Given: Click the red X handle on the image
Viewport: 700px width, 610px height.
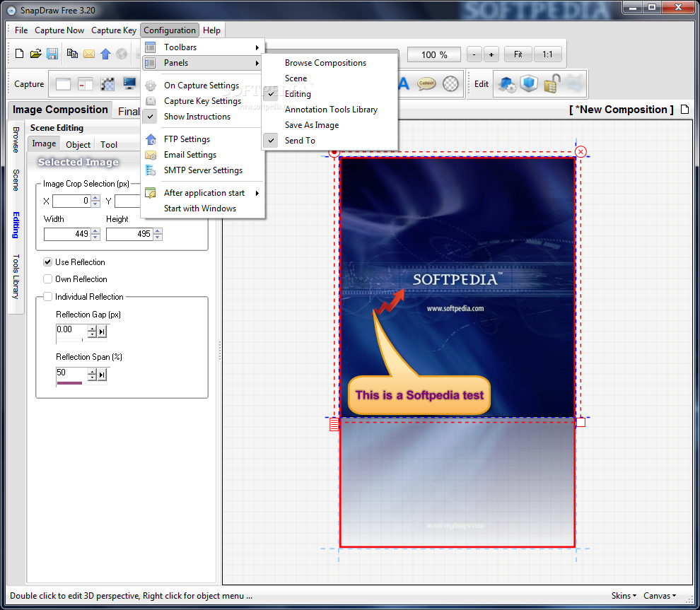Looking at the screenshot, I should coord(581,152).
